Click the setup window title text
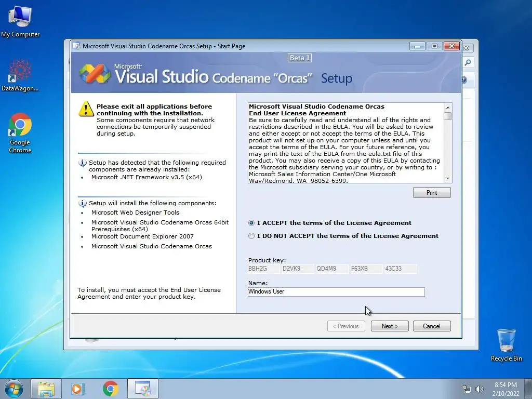Viewport: 532px width, 399px height. click(164, 46)
